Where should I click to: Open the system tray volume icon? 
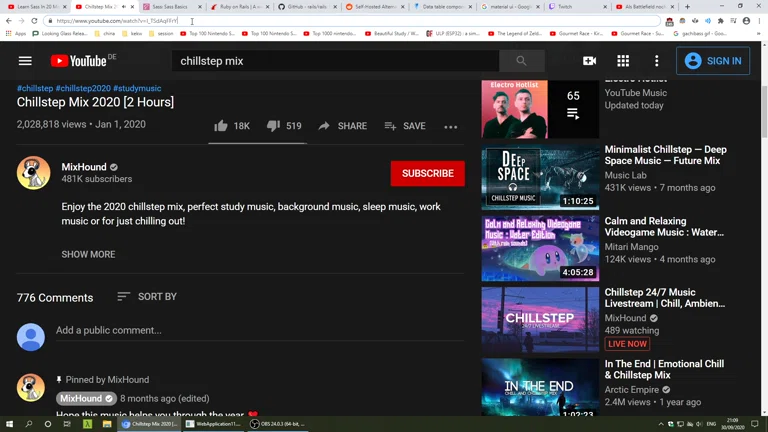pyautogui.click(x=699, y=424)
